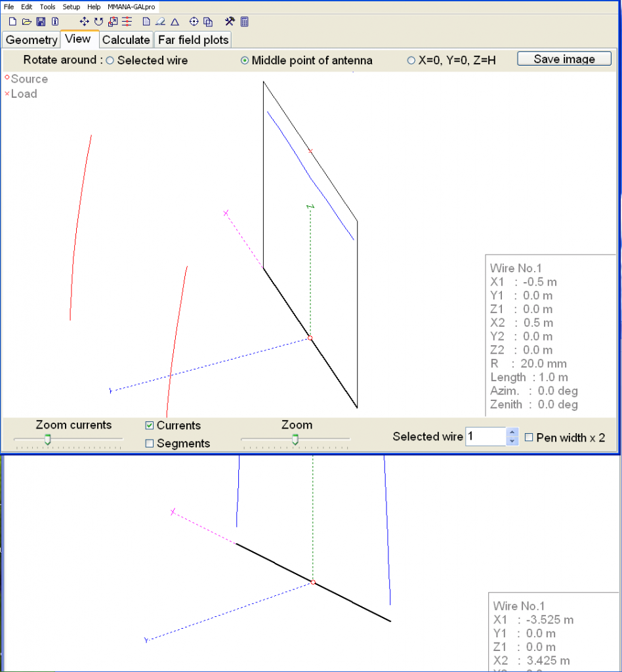622x672 pixels.
Task: Increase selected wire number with up arrow
Action: click(512, 432)
